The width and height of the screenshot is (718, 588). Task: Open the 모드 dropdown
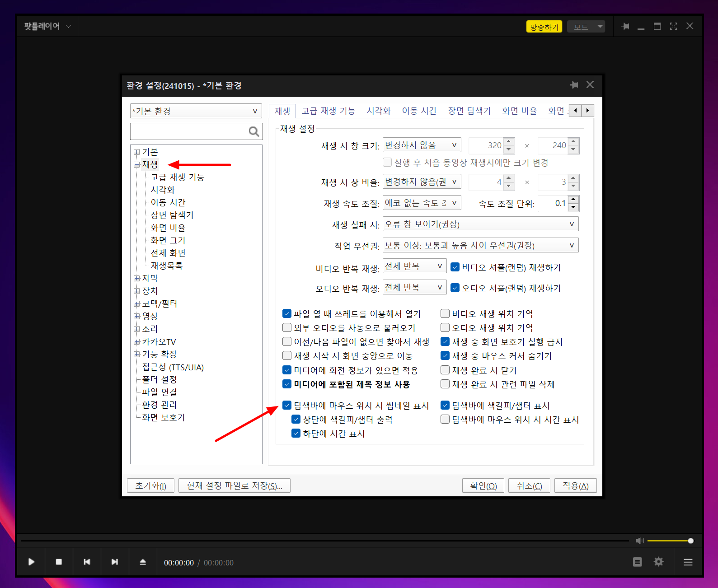587,27
